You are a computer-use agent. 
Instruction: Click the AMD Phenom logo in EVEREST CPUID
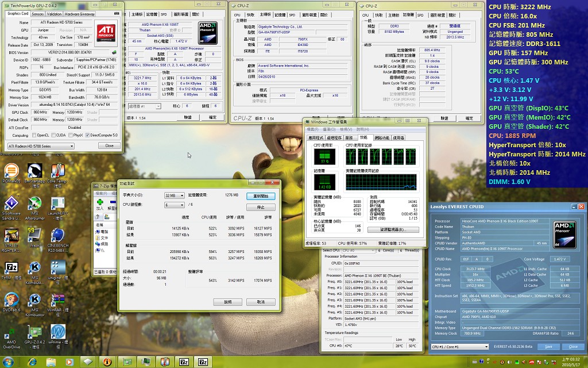pos(565,235)
